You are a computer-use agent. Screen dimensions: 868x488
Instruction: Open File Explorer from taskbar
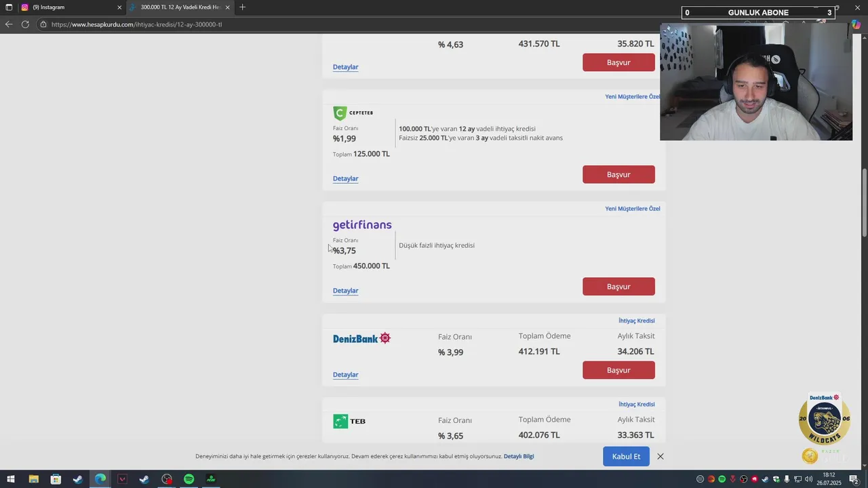(x=33, y=479)
